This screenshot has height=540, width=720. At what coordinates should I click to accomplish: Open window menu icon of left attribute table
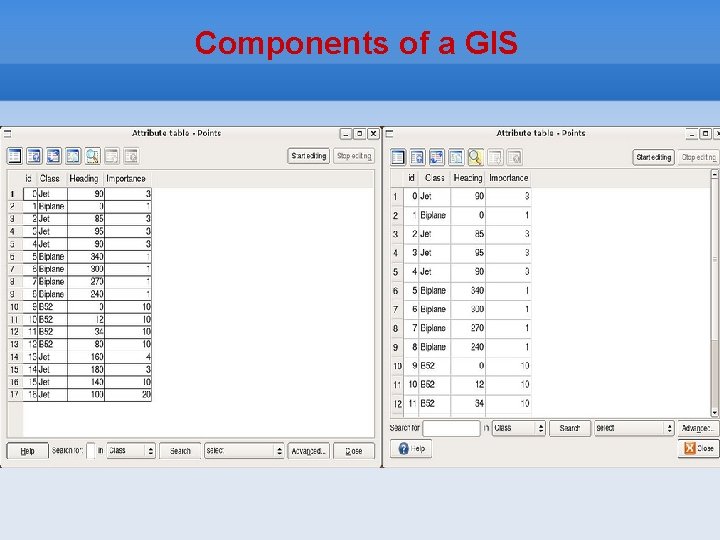[7, 134]
